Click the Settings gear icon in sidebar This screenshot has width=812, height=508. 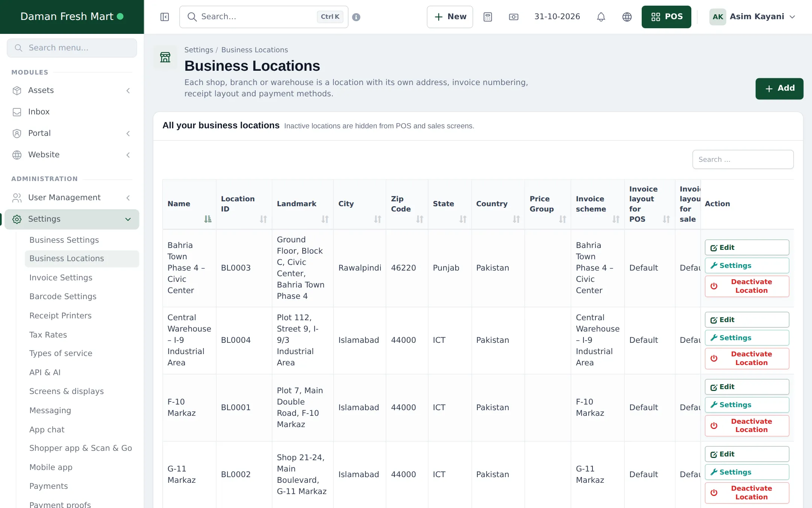tap(17, 219)
